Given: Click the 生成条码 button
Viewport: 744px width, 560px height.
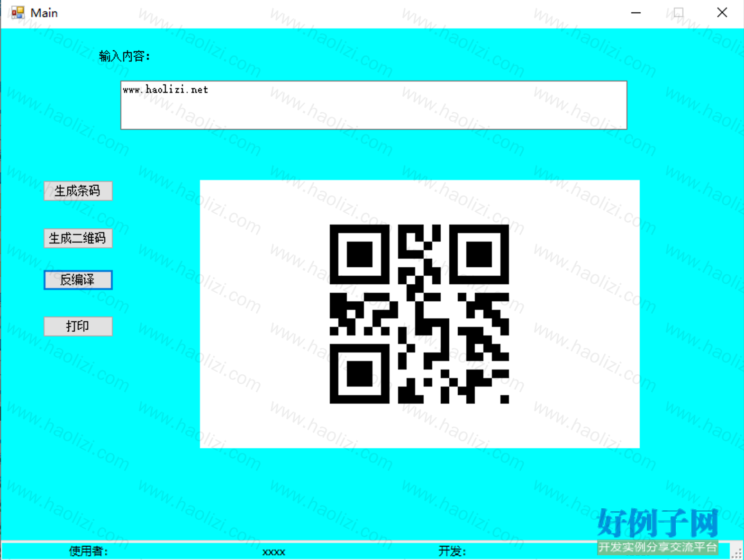Looking at the screenshot, I should click(x=78, y=191).
